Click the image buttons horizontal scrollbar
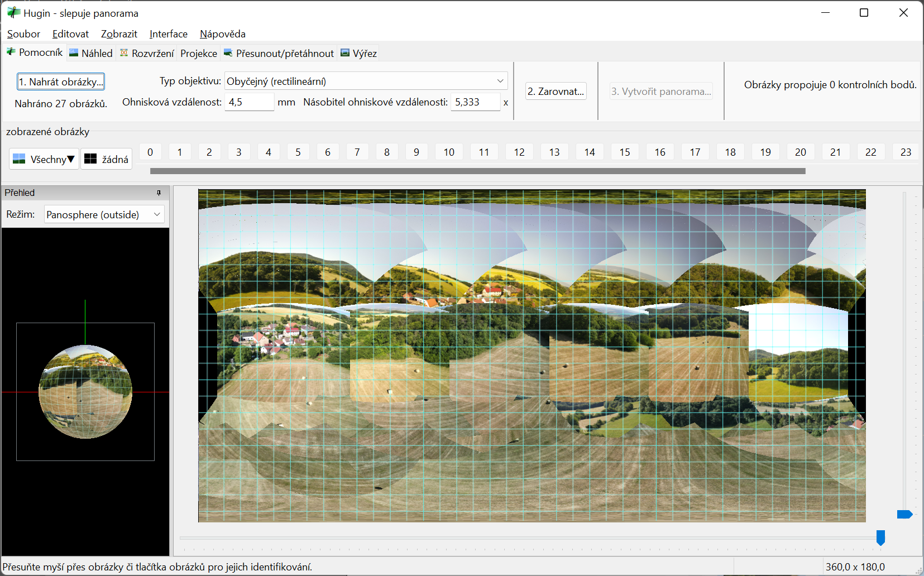Image resolution: width=924 pixels, height=576 pixels. (477, 171)
